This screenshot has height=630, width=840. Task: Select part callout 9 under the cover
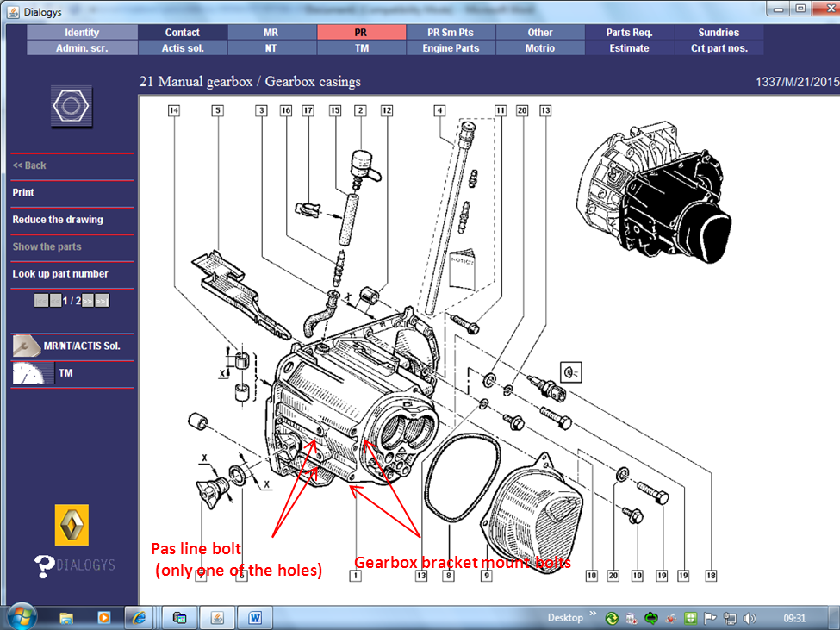tap(486, 575)
